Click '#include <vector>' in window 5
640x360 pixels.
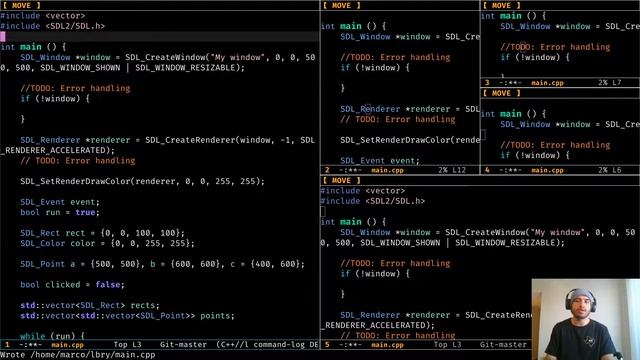[x=363, y=191]
